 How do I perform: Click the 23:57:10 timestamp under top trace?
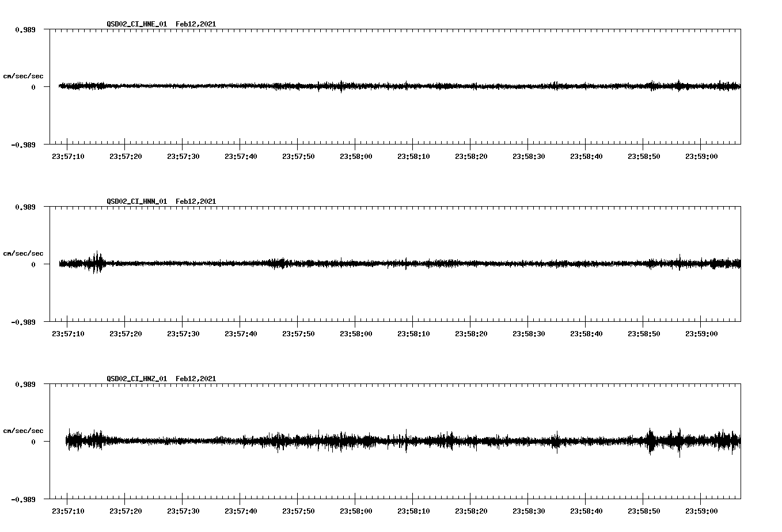click(x=68, y=155)
